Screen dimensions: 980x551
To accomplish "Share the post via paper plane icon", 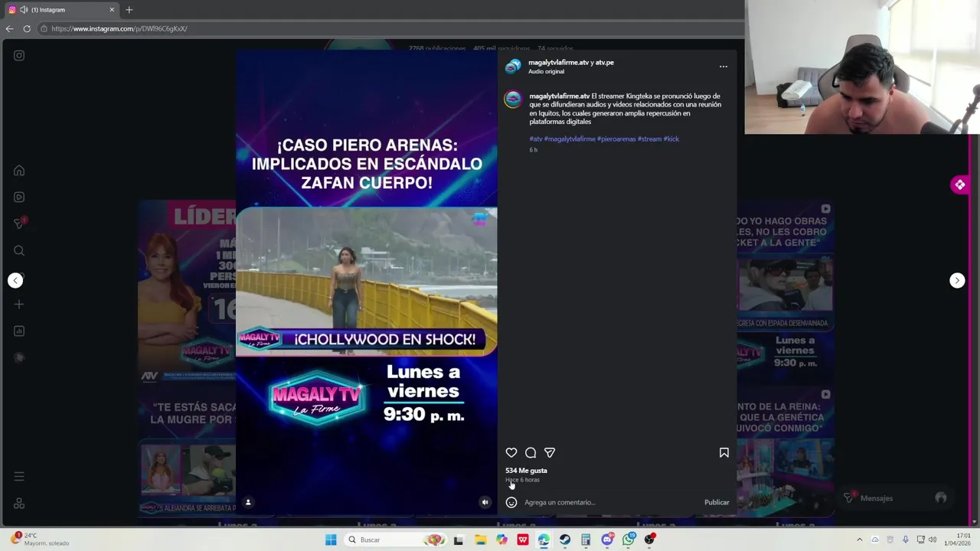I will (x=550, y=453).
